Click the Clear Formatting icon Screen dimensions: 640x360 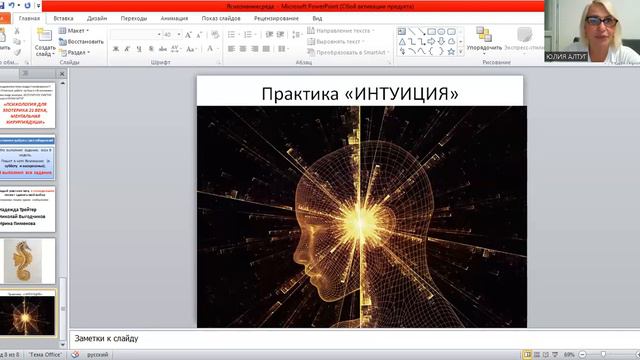pyautogui.click(x=216, y=35)
